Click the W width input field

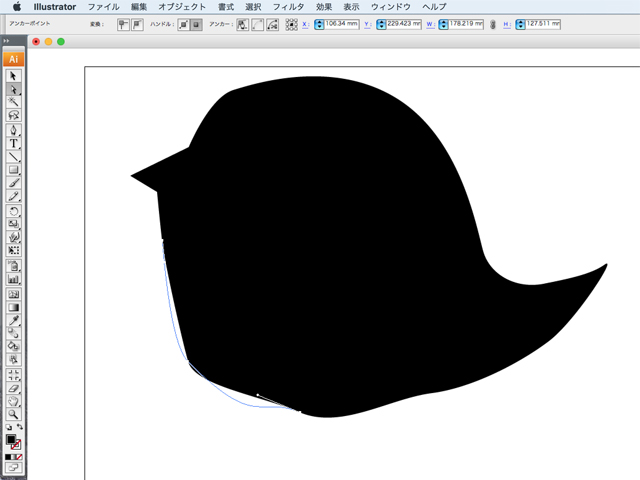[466, 24]
